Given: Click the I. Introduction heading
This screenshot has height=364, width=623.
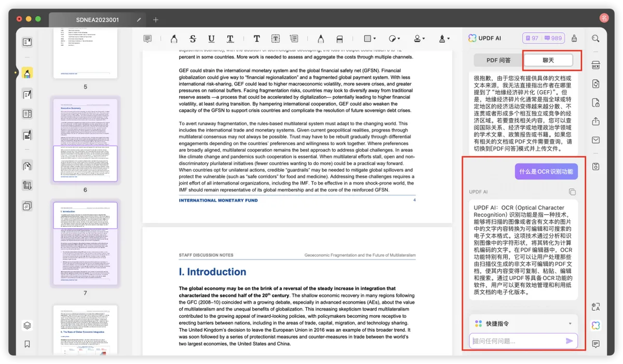Looking at the screenshot, I should click(x=212, y=272).
